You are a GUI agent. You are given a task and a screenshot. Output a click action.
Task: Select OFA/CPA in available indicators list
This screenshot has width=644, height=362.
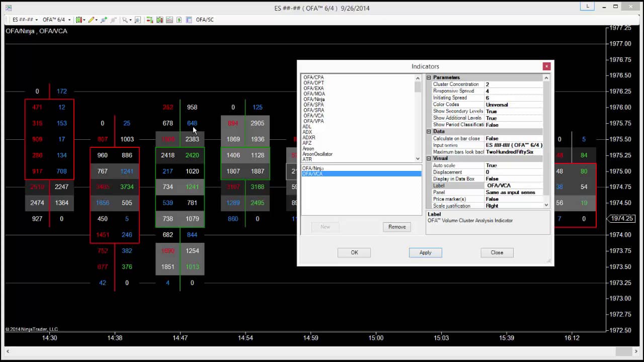[313, 77]
